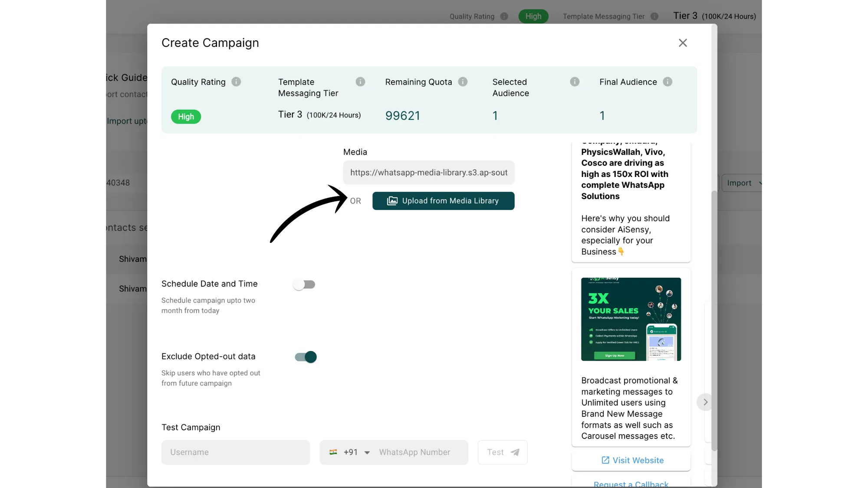Expand the right sidebar chevron arrow
The image size is (868, 488).
click(x=705, y=402)
